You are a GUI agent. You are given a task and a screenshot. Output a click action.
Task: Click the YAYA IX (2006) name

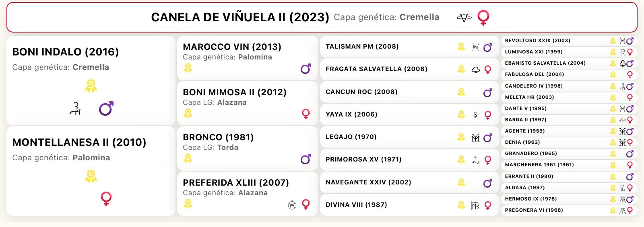click(351, 115)
